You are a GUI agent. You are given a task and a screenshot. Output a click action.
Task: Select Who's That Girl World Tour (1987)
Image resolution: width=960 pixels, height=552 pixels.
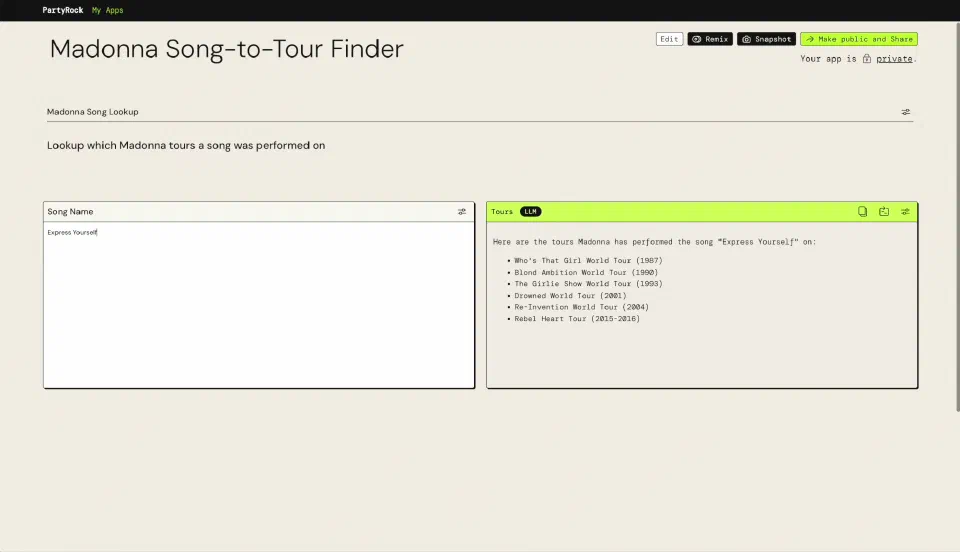pyautogui.click(x=588, y=261)
